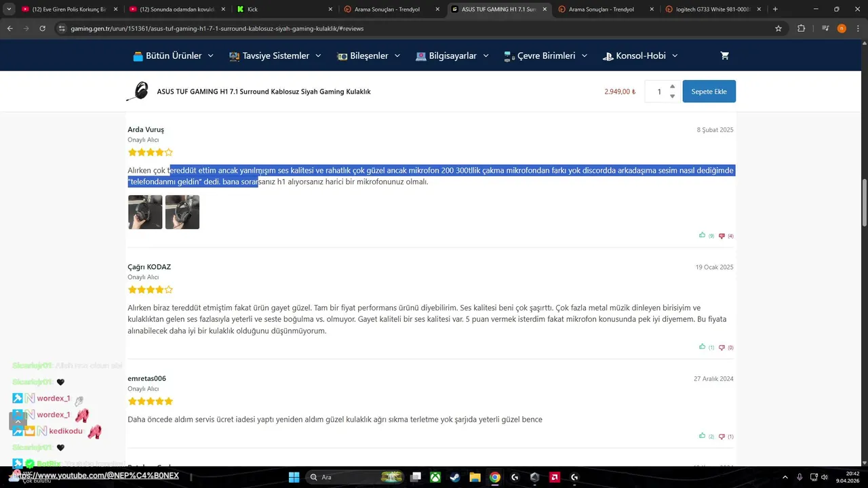868x488 pixels.
Task: Switch to the Kick tab
Action: [283, 9]
